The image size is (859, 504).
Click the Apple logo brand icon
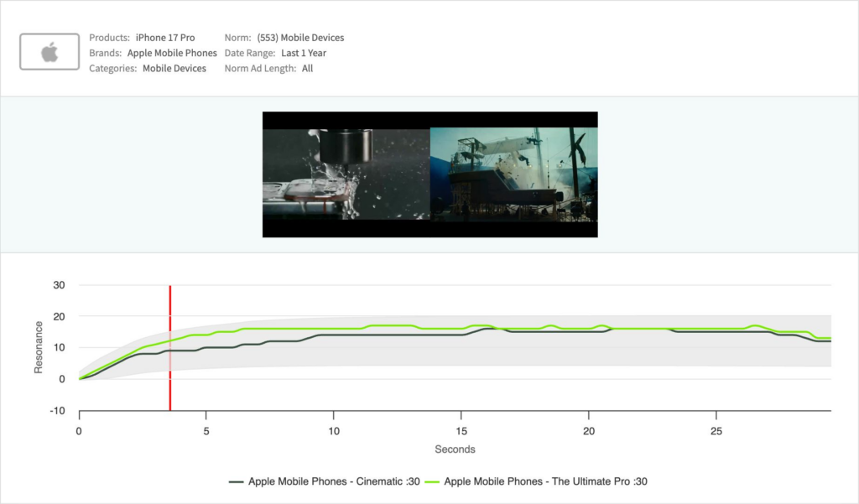click(x=49, y=53)
